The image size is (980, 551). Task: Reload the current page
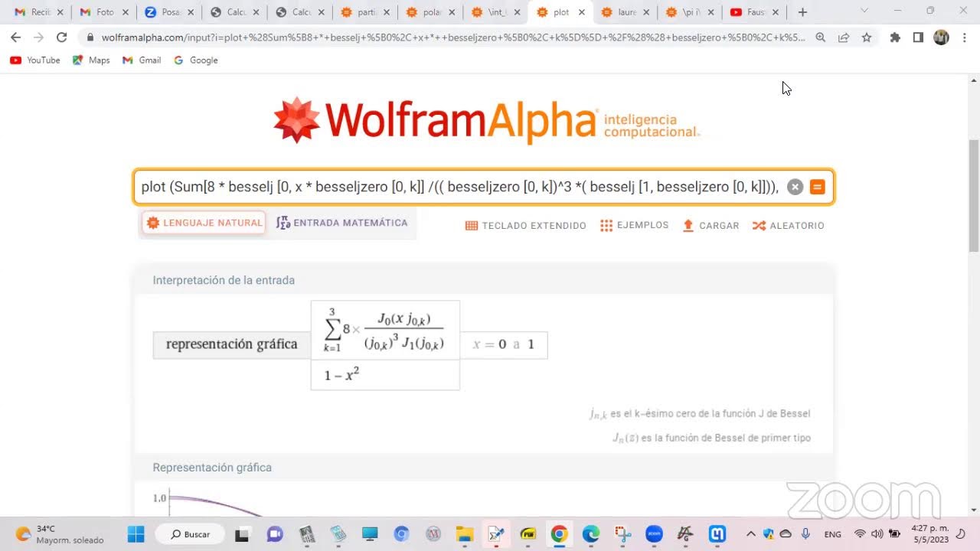click(62, 37)
